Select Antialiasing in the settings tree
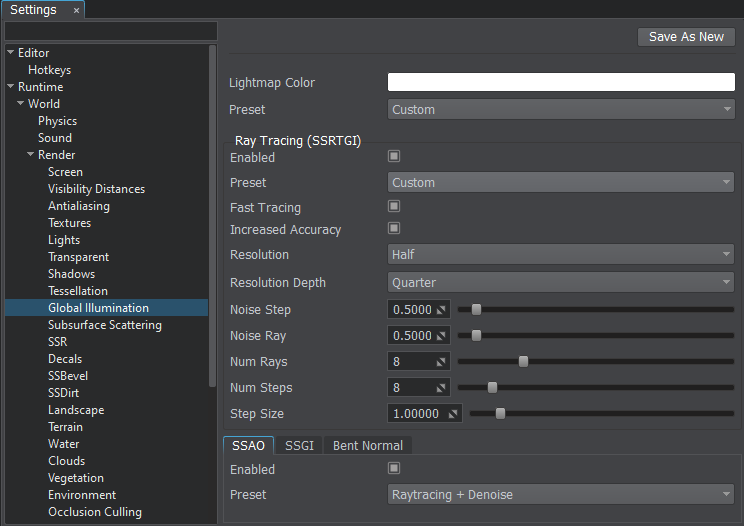The height and width of the screenshot is (526, 744). [x=79, y=206]
